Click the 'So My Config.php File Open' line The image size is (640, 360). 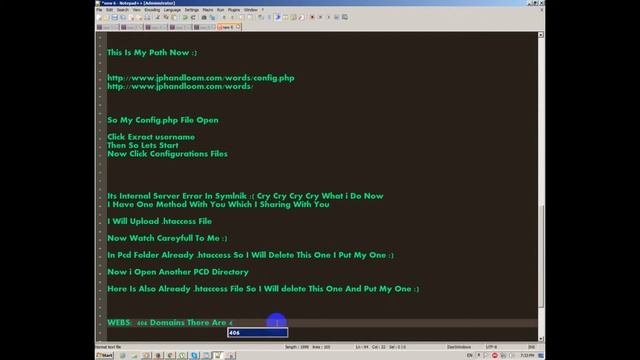point(163,120)
